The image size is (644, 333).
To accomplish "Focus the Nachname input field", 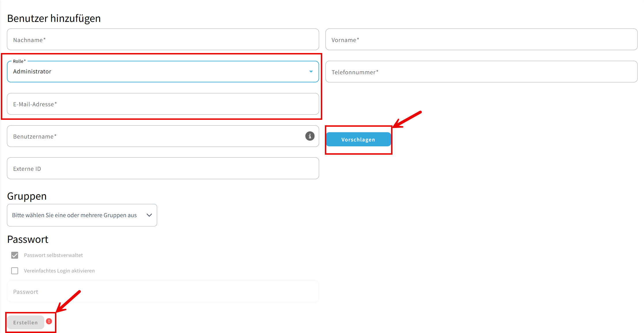I will click(163, 39).
